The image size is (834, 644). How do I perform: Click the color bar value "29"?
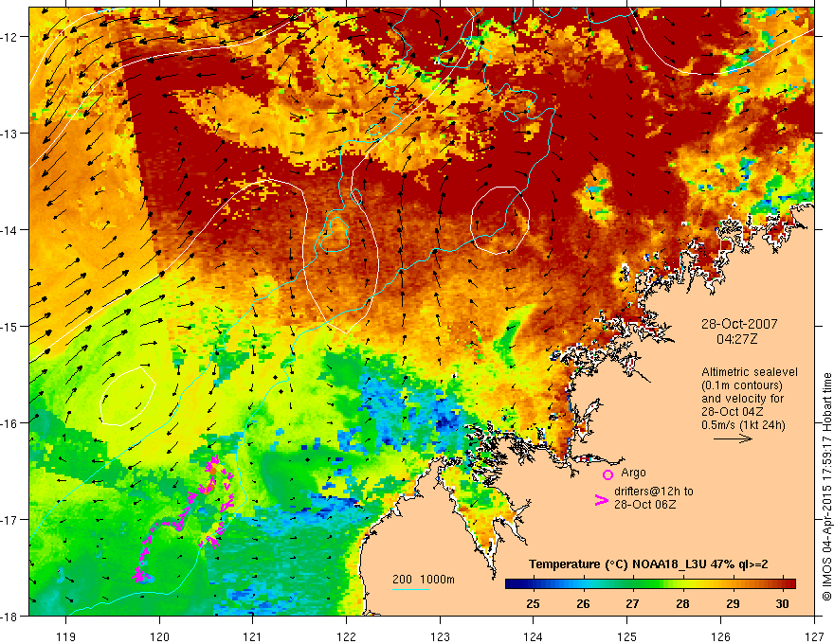[733, 603]
